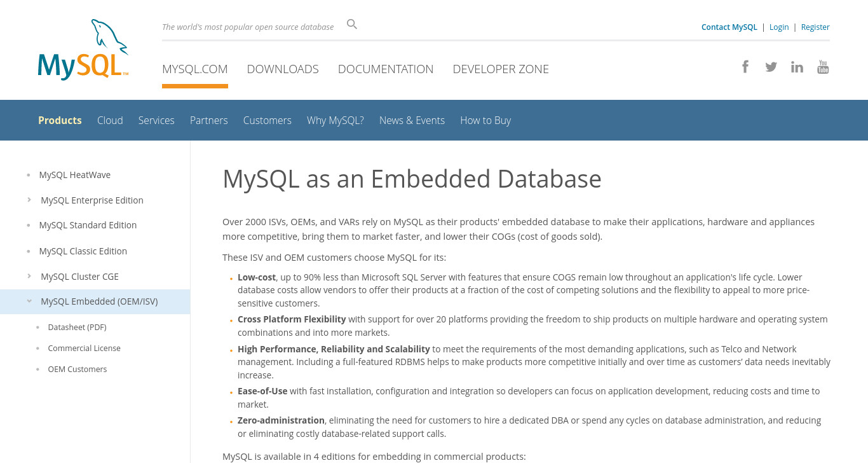868x463 pixels.
Task: Select Cloud in the blue menu
Action: coord(110,120)
